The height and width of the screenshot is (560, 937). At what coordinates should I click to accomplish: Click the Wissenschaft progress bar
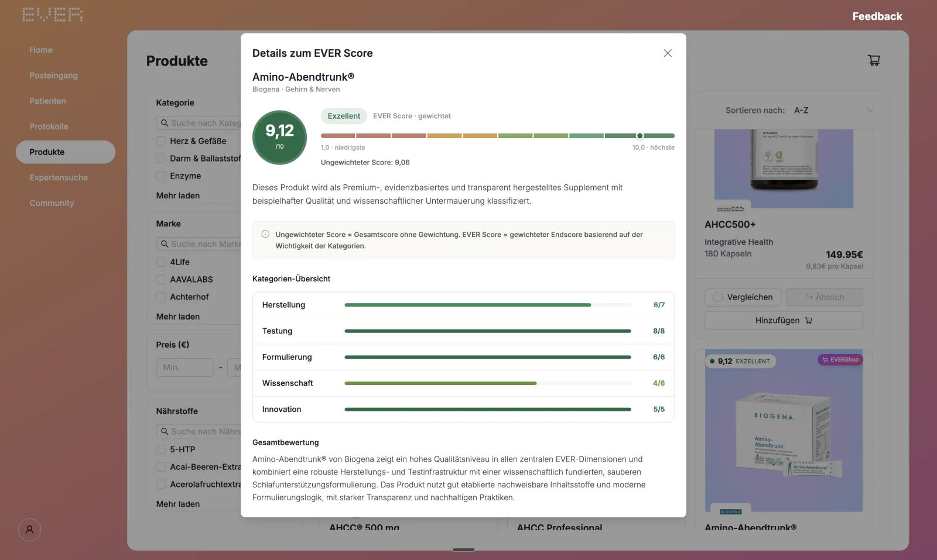[488, 383]
